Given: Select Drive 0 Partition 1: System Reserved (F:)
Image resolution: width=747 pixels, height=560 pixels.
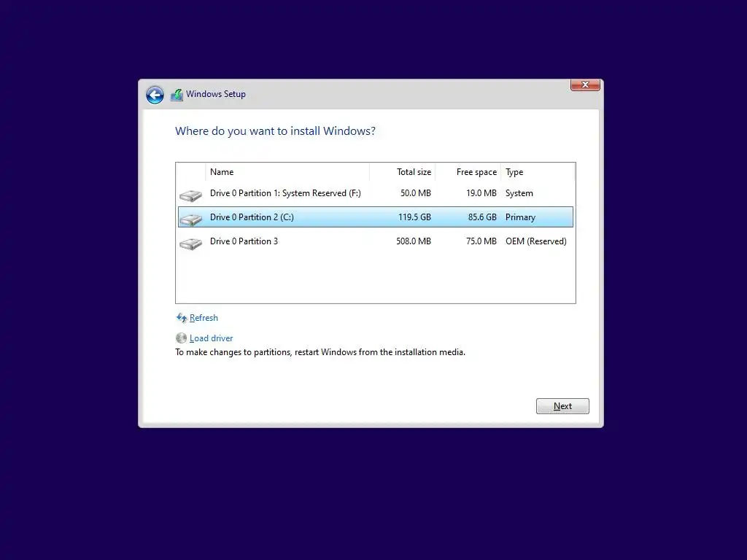Looking at the screenshot, I should tap(376, 193).
